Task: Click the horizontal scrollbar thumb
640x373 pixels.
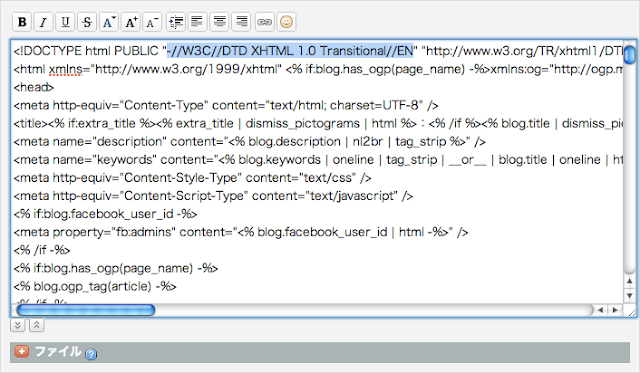Action: click(86, 310)
